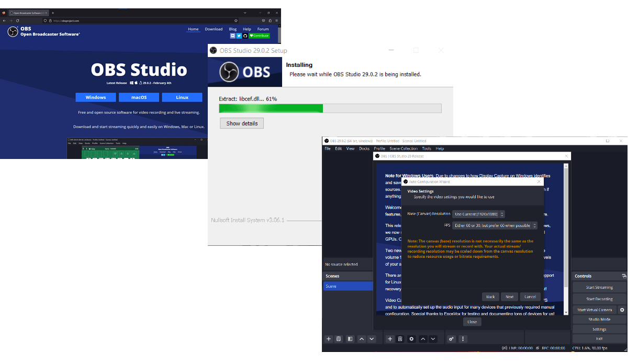Download OBS Studio for Linux
This screenshot has width=638, height=364.
click(182, 97)
